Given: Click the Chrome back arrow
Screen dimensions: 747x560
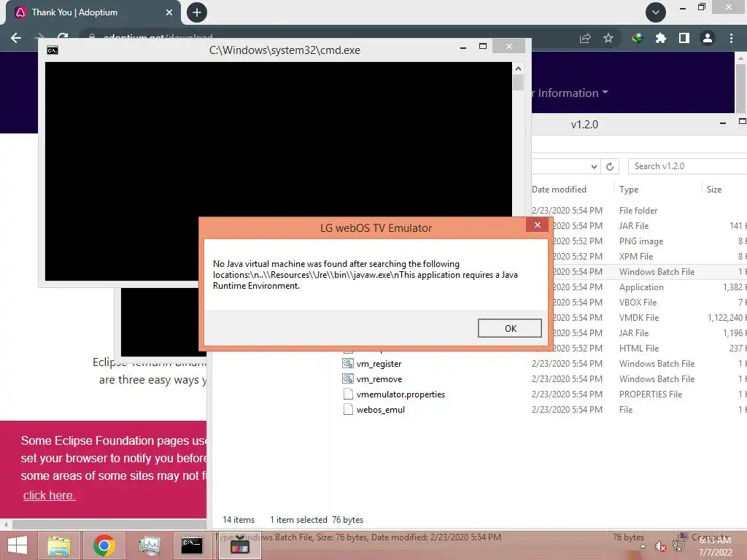Looking at the screenshot, I should [16, 38].
